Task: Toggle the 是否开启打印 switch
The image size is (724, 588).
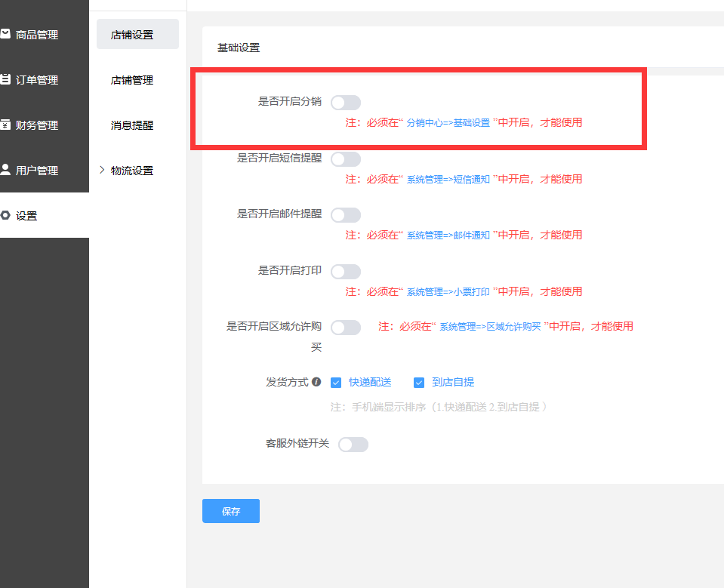Action: point(346,272)
